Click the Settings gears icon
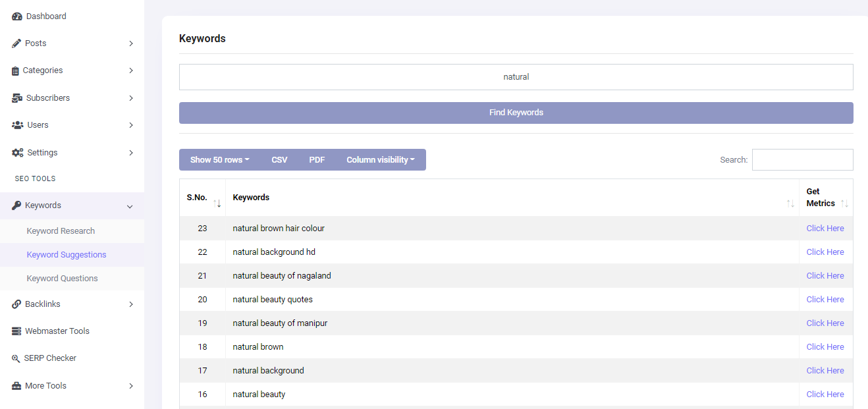 pyautogui.click(x=18, y=153)
